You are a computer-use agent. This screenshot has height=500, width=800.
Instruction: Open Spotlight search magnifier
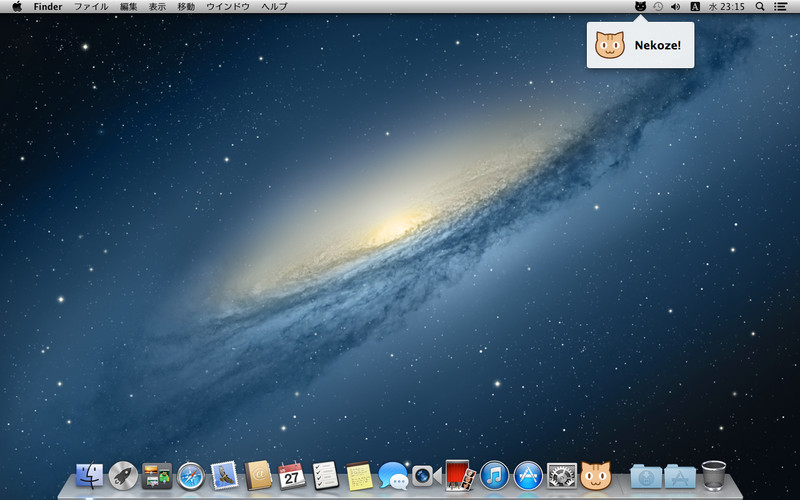click(x=760, y=7)
